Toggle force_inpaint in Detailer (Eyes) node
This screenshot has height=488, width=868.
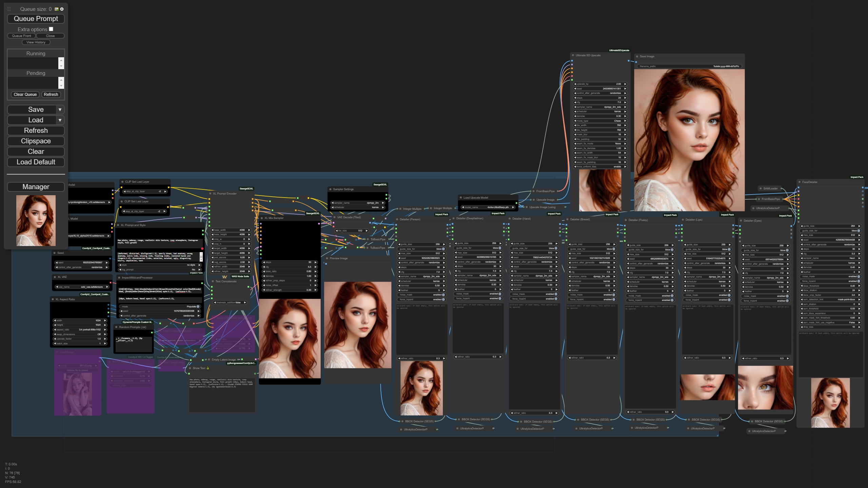click(787, 301)
